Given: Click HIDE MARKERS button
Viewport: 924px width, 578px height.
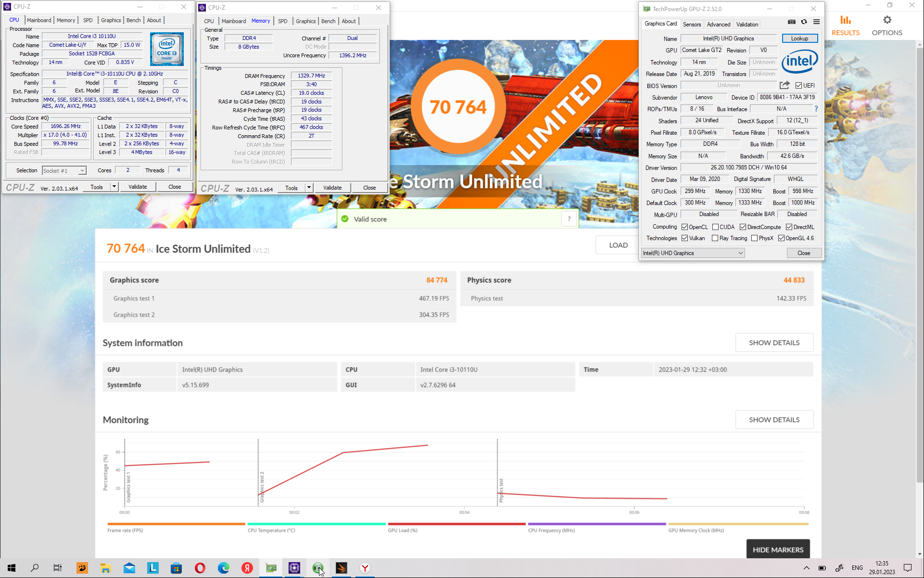Looking at the screenshot, I should coord(778,550).
